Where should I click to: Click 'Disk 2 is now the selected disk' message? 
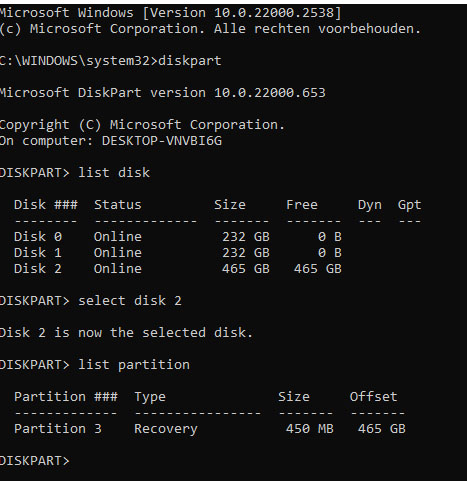(x=126, y=333)
